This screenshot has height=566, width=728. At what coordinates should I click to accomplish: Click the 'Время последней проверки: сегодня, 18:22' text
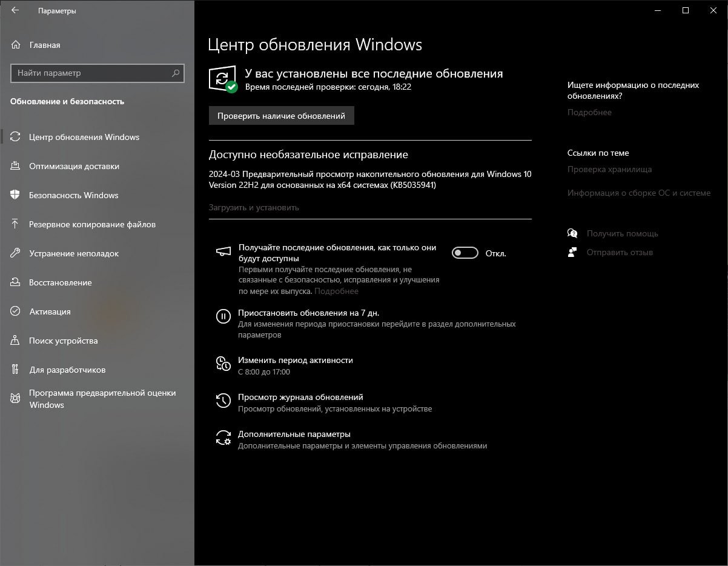328,87
